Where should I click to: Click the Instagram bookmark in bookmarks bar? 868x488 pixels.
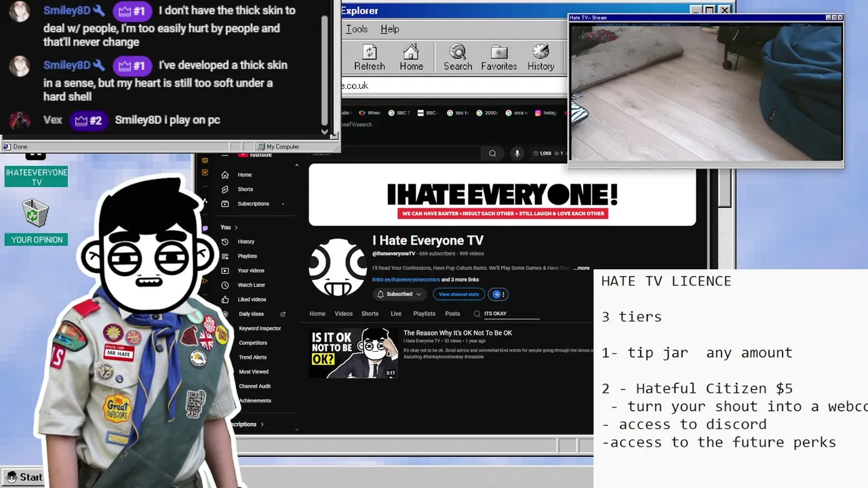pos(545,113)
